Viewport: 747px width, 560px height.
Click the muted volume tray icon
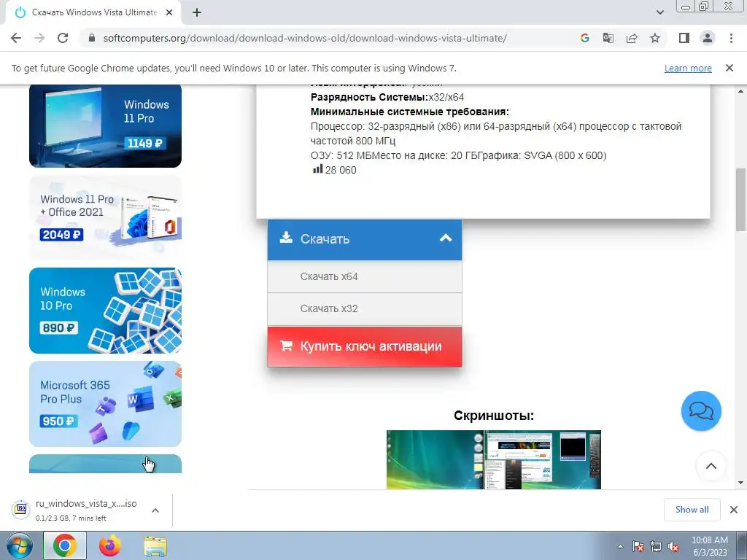click(x=673, y=546)
